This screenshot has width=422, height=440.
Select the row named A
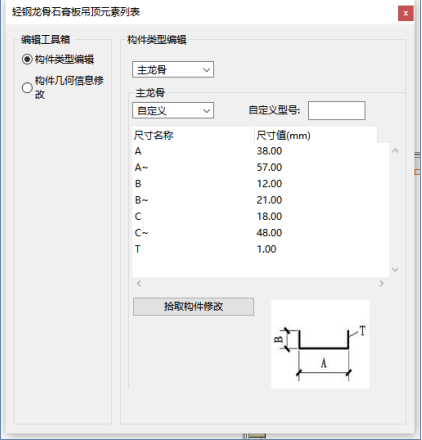260,151
